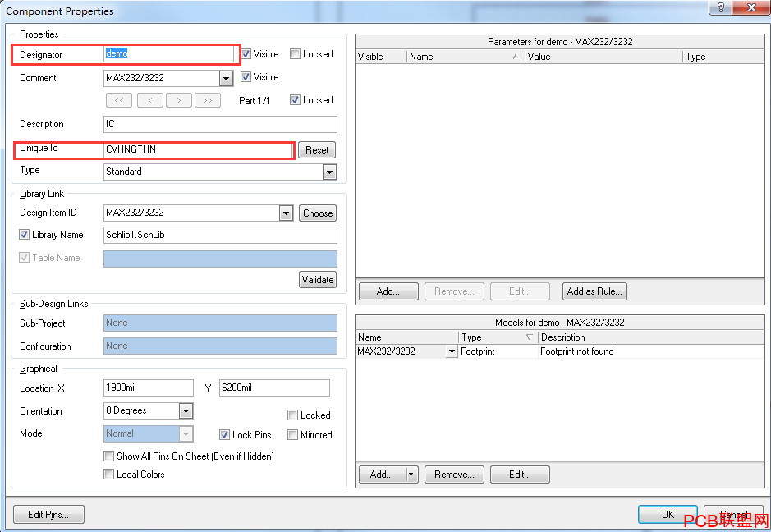Add a new model
771x532 pixels.
pyautogui.click(x=383, y=475)
